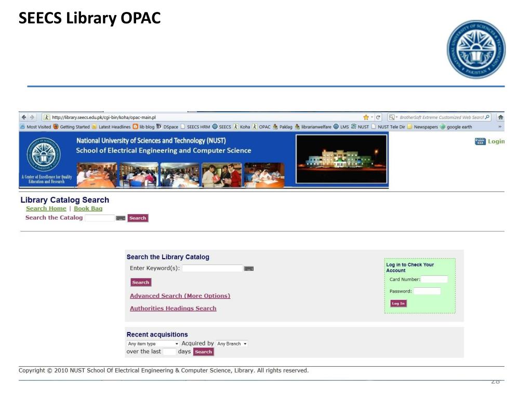
Task: Expand bookmark history dropdown beside star
Action: pyautogui.click(x=372, y=117)
